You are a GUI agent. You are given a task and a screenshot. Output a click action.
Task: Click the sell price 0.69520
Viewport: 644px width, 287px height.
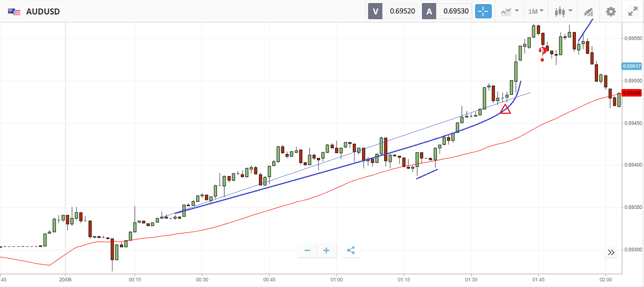(402, 11)
